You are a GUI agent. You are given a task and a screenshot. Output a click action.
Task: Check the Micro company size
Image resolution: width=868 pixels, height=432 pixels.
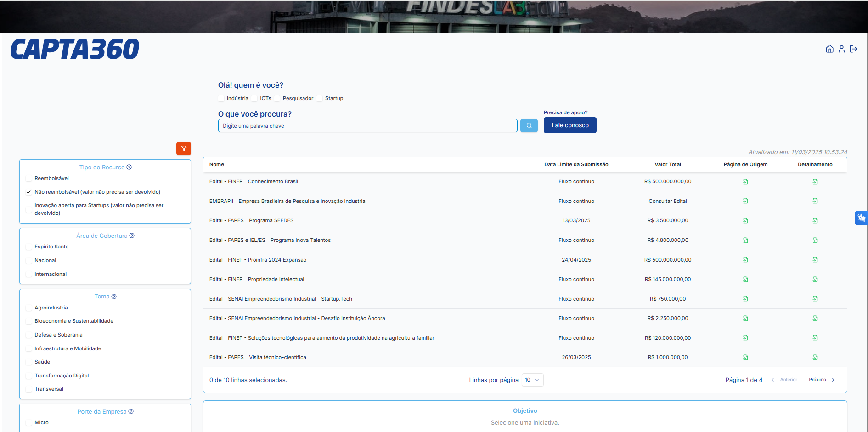coord(29,422)
